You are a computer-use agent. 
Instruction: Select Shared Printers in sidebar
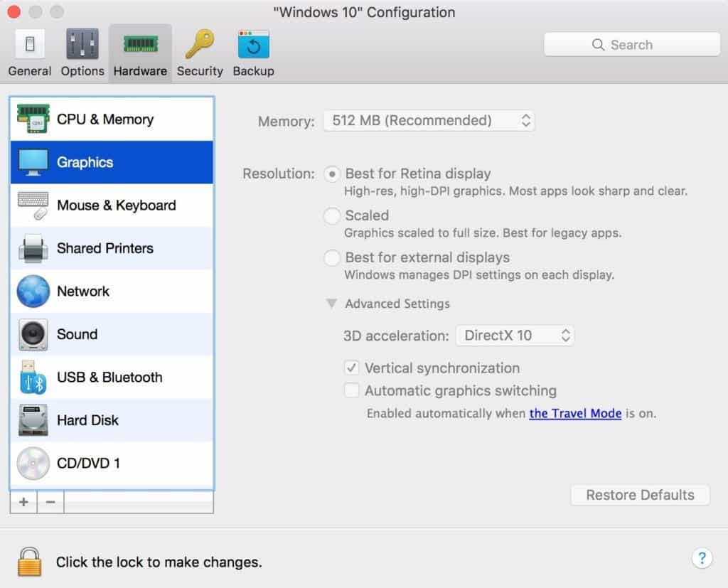click(x=112, y=248)
